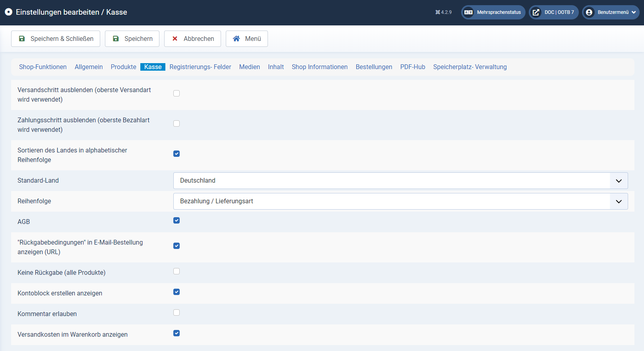Screen dimensions: 644x351
Task: Click the red X icon in Abbrechen
Action: pos(175,39)
